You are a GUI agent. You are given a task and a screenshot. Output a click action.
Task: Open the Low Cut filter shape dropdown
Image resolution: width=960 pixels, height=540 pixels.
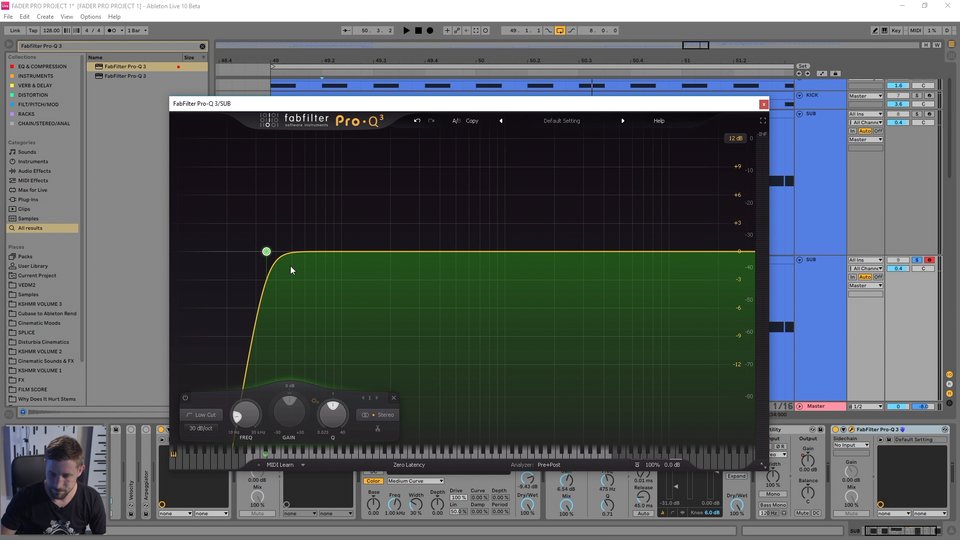[x=201, y=414]
